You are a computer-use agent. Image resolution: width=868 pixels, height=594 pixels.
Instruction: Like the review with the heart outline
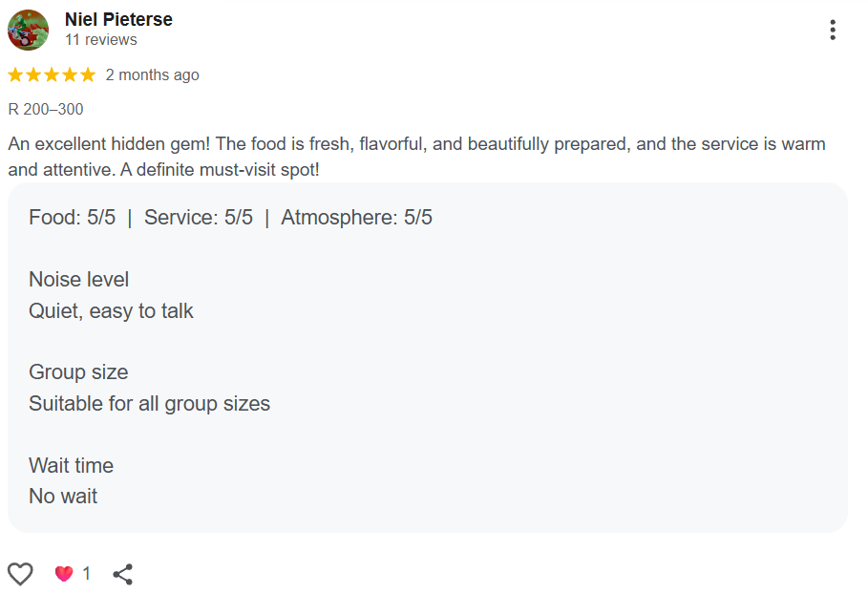click(20, 574)
